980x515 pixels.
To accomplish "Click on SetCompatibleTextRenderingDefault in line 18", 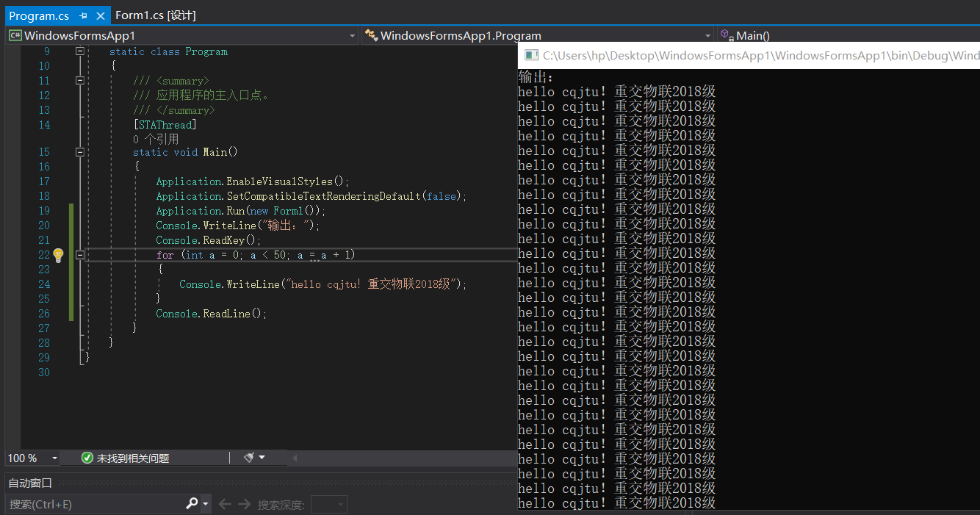I will pyautogui.click(x=323, y=196).
